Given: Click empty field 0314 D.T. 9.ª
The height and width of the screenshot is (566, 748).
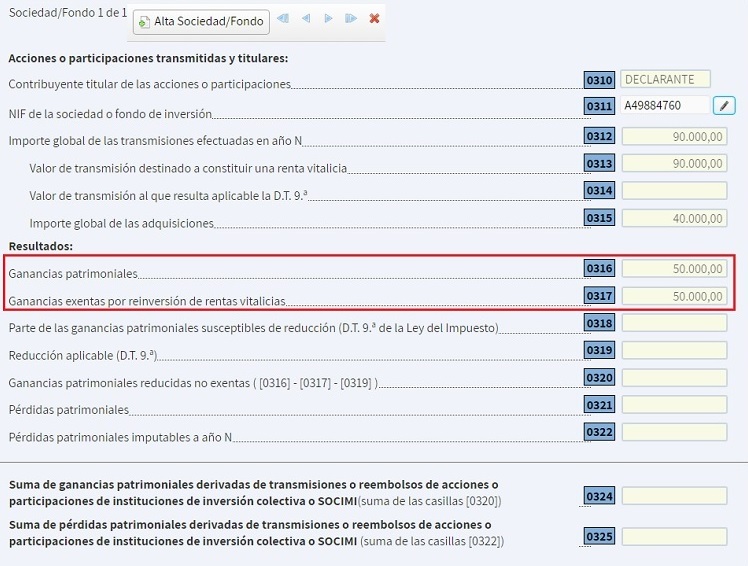Looking at the screenshot, I should (x=675, y=190).
